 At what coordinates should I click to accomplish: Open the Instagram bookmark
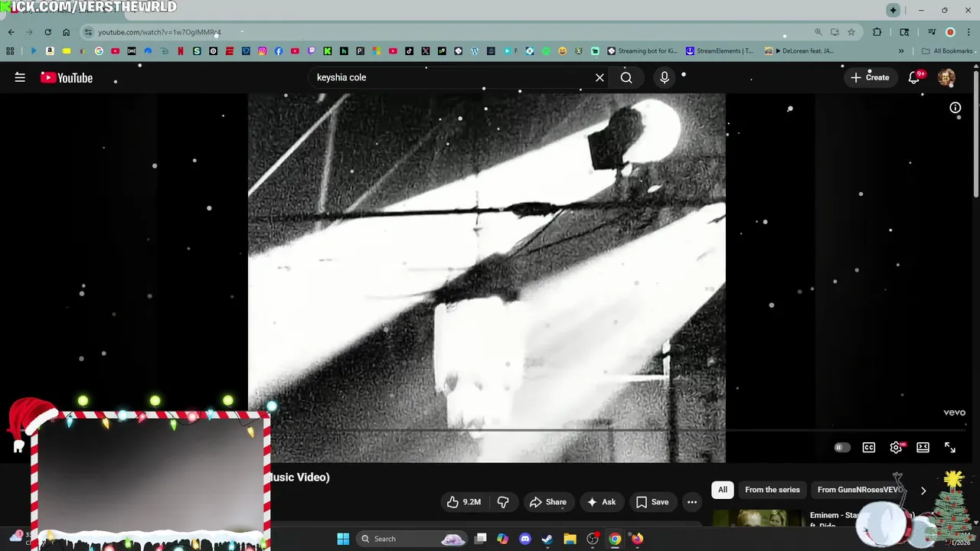tap(262, 51)
